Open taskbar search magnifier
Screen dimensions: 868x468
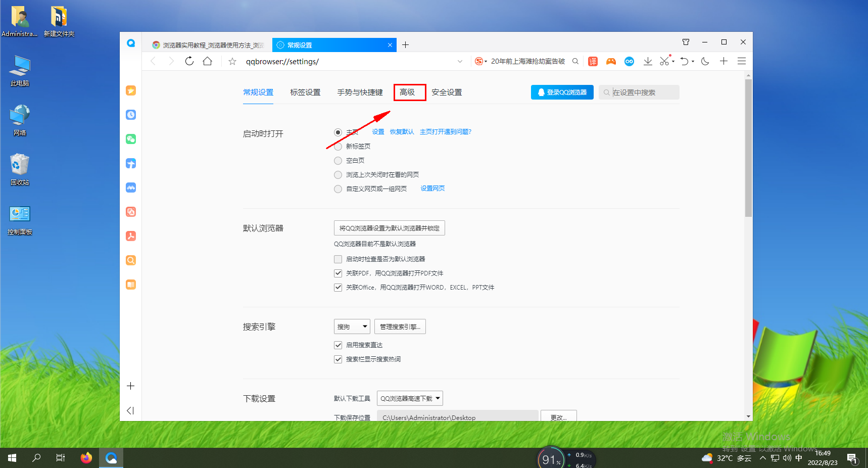(36, 458)
